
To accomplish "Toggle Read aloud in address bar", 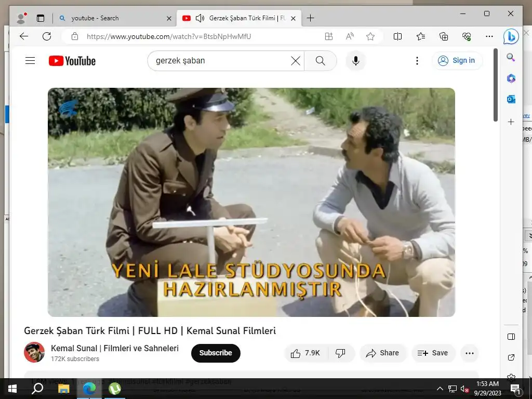I will pyautogui.click(x=350, y=36).
